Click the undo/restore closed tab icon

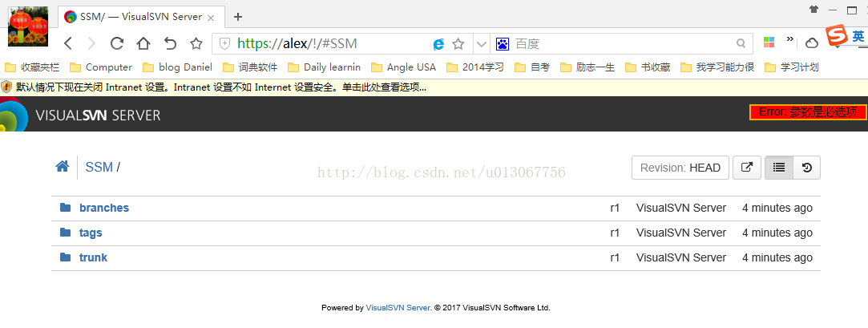point(171,43)
